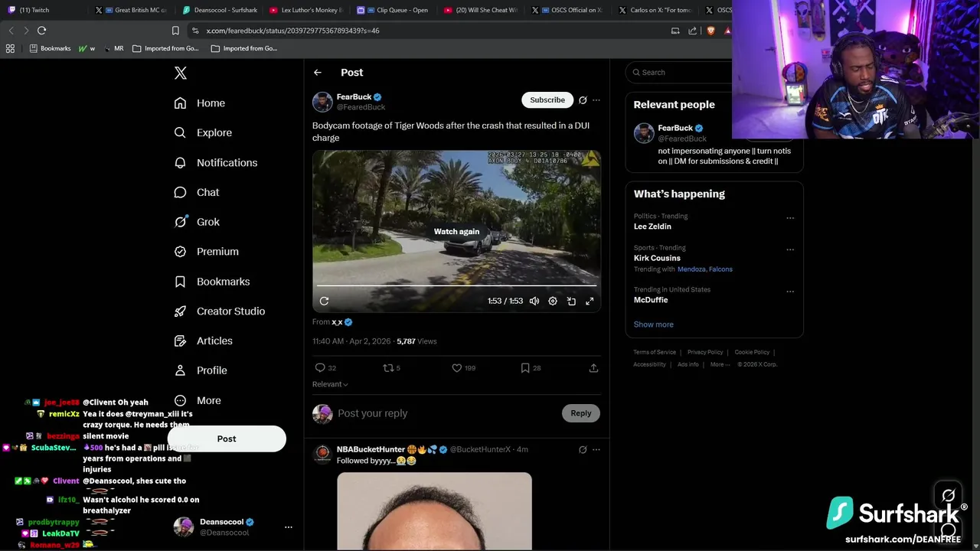Open Grok floating button at bottom right
Viewport: 980px width, 551px height.
click(x=949, y=496)
